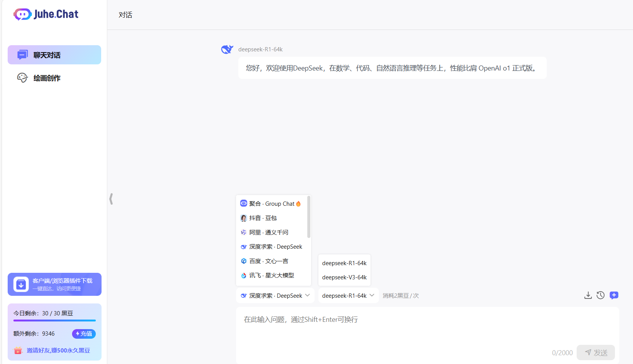Click the 对话 page title
Image resolution: width=633 pixels, height=364 pixels.
[x=126, y=15]
